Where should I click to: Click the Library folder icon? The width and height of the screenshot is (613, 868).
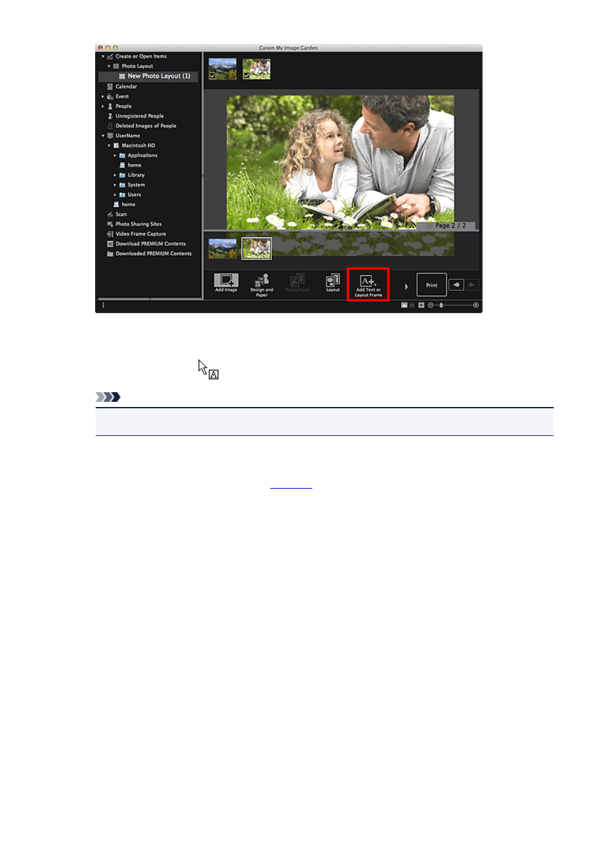click(x=122, y=175)
